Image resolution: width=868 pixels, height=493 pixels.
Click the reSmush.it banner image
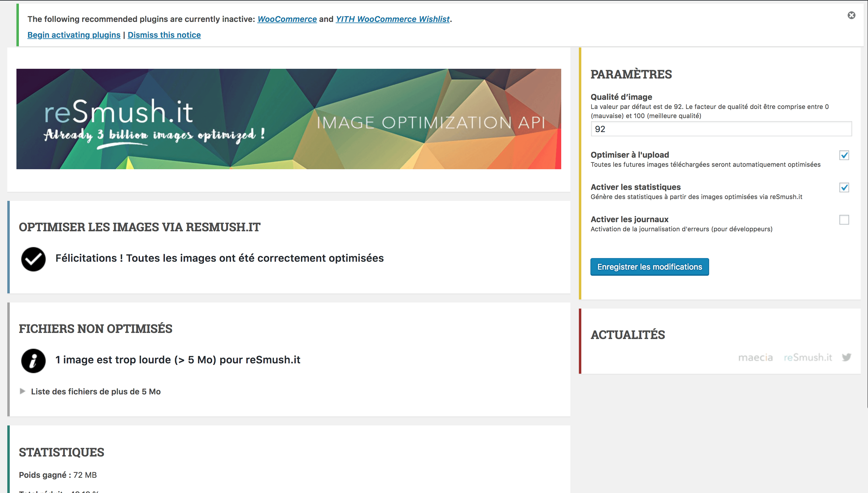coord(289,119)
